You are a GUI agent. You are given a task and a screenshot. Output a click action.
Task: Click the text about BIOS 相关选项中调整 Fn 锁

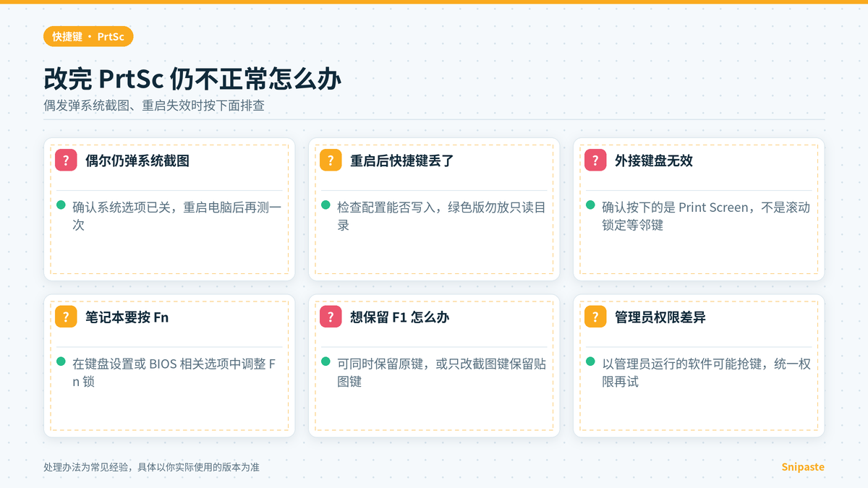click(174, 372)
